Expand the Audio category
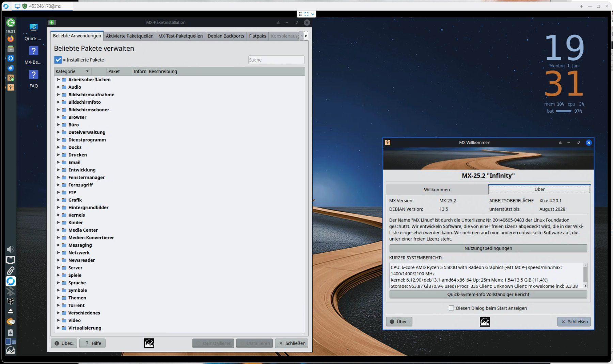613x364 pixels. [58, 87]
